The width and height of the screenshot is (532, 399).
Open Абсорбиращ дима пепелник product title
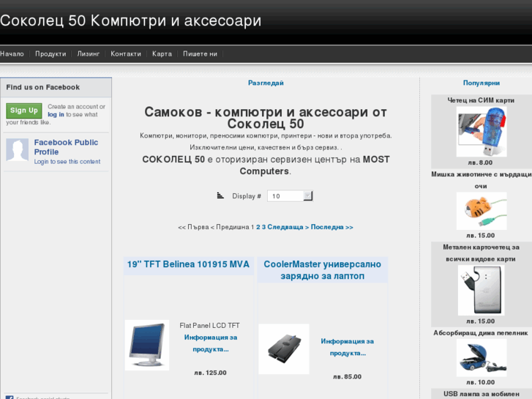click(481, 333)
